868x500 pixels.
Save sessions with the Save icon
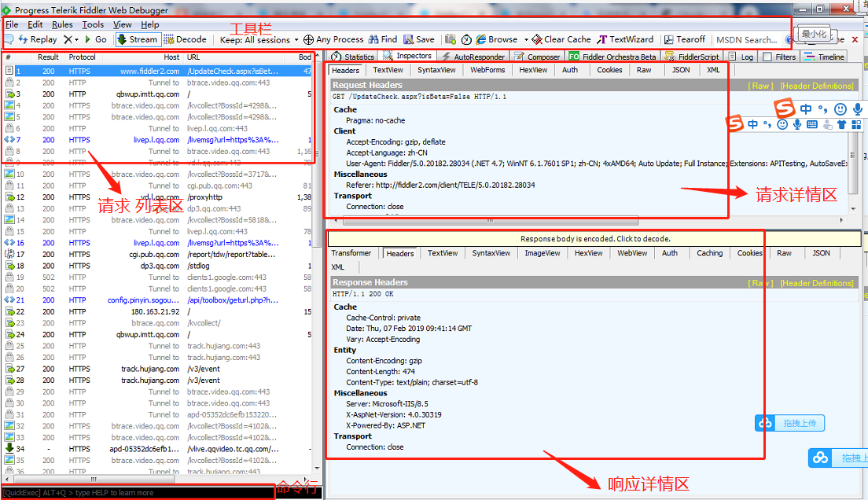(x=419, y=39)
